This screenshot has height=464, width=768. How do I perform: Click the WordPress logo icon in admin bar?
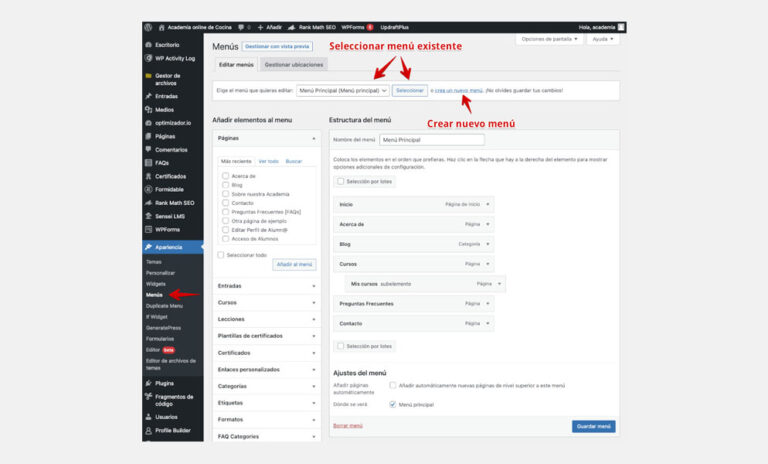click(148, 27)
